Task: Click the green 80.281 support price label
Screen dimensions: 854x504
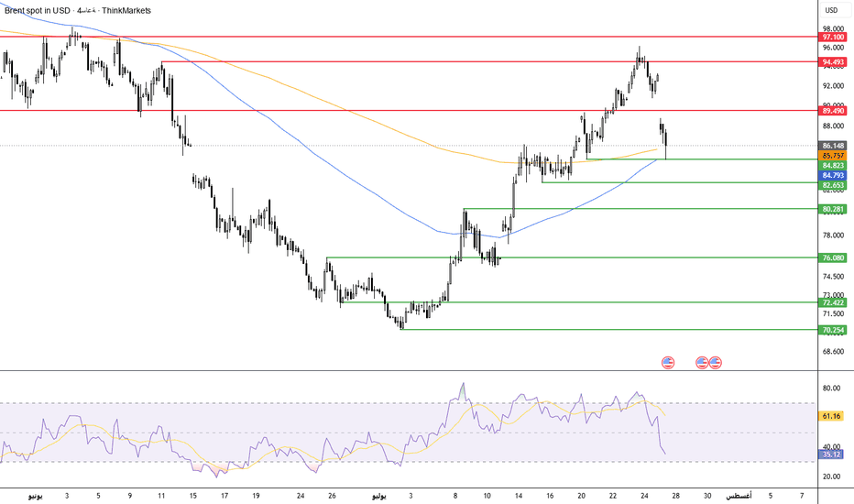Action: click(x=833, y=209)
